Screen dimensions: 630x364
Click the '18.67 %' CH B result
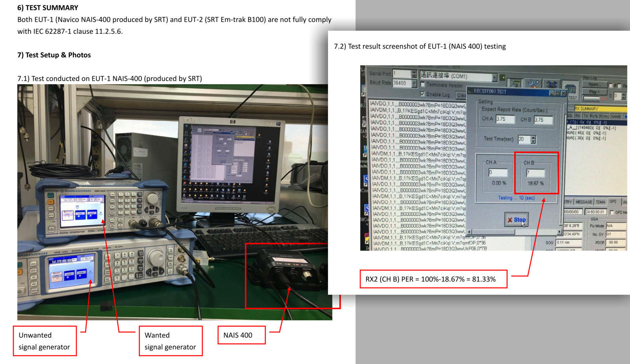535,183
